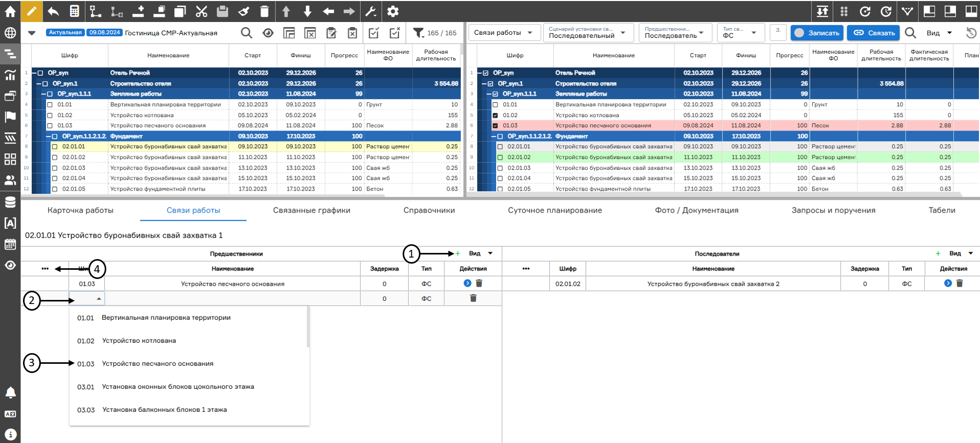Open the Вид dropdown above Предшественники table
Image resolution: width=980 pixels, height=443 pixels.
click(x=481, y=253)
